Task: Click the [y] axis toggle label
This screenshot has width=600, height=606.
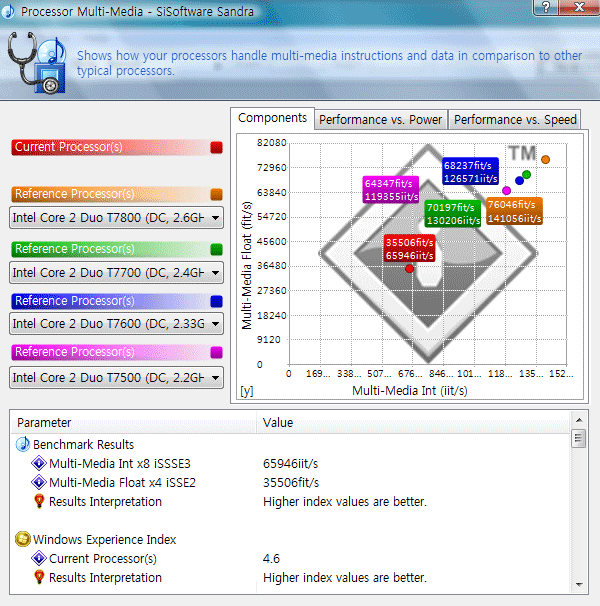Action: pyautogui.click(x=247, y=391)
